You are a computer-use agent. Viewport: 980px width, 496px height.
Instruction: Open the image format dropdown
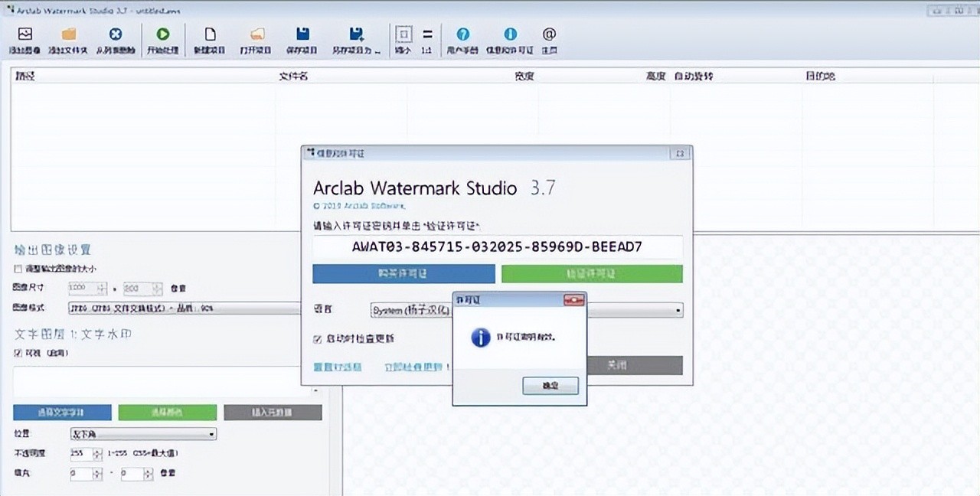pos(184,308)
